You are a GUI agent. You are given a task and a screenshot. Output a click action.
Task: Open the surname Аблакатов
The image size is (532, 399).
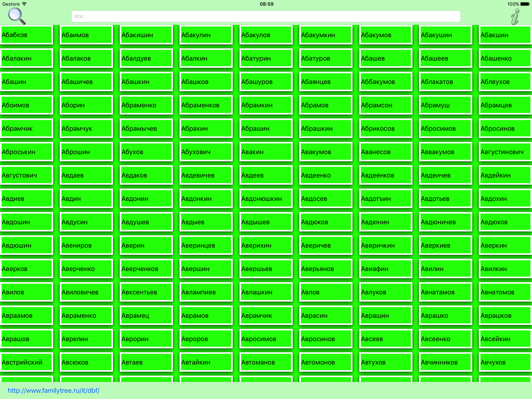(x=445, y=82)
